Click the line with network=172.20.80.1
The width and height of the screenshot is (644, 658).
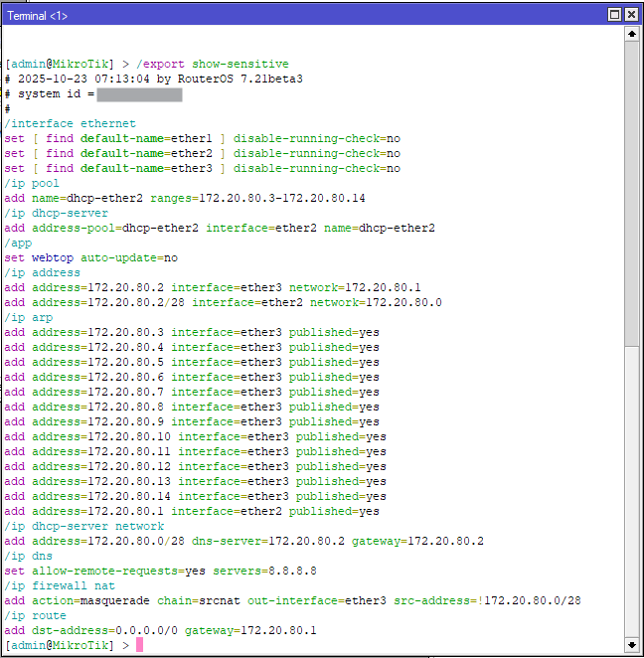213,287
